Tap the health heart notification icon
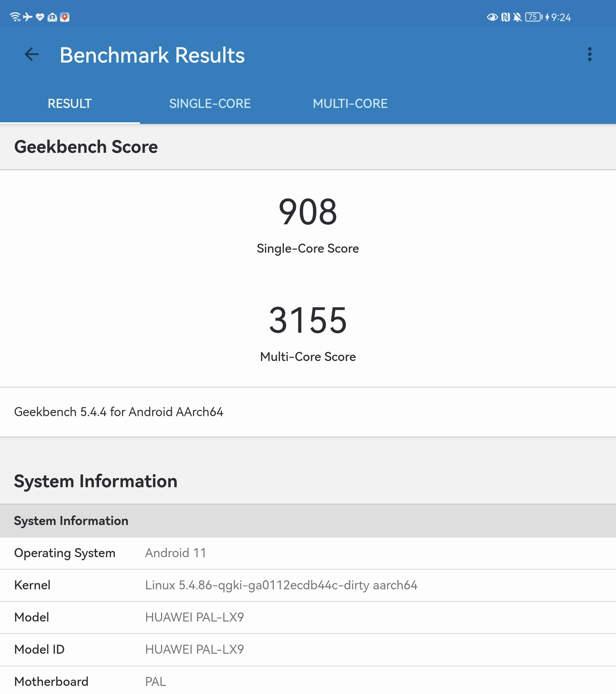The width and height of the screenshot is (616, 694). coord(40,17)
